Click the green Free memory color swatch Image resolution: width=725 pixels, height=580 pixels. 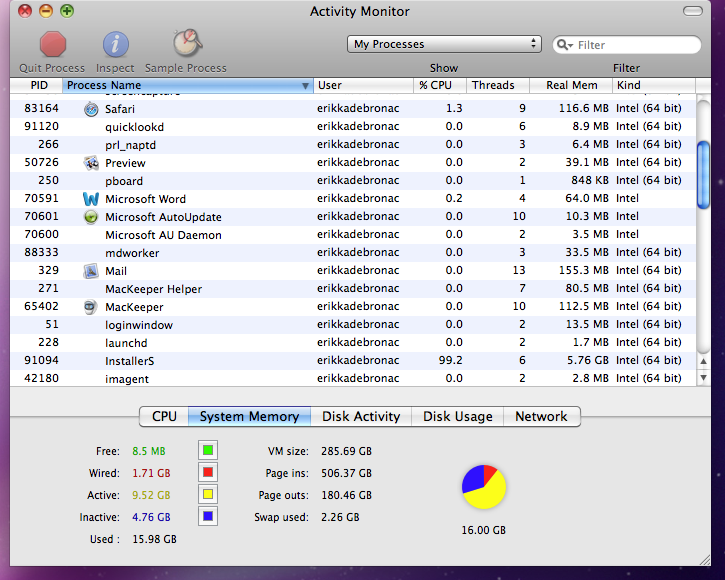208,450
